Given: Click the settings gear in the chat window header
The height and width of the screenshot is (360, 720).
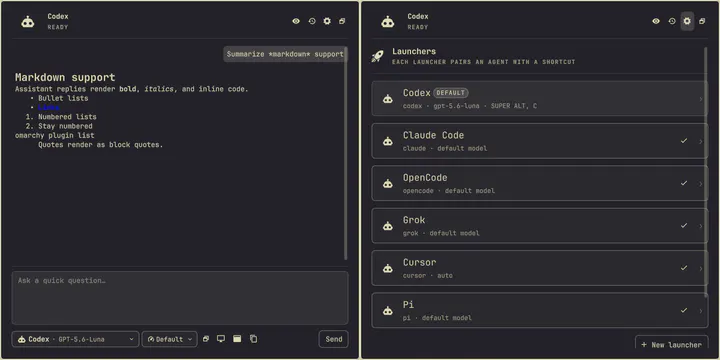Looking at the screenshot, I should click(327, 21).
